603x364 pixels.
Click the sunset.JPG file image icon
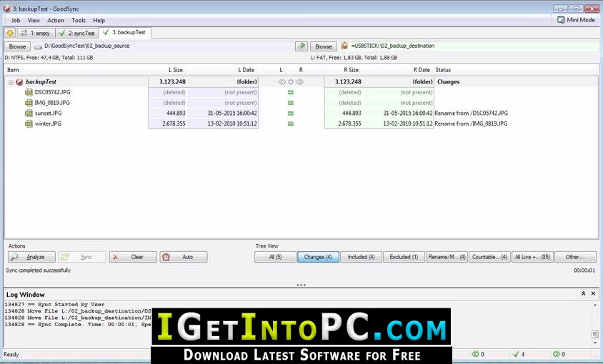(x=29, y=113)
